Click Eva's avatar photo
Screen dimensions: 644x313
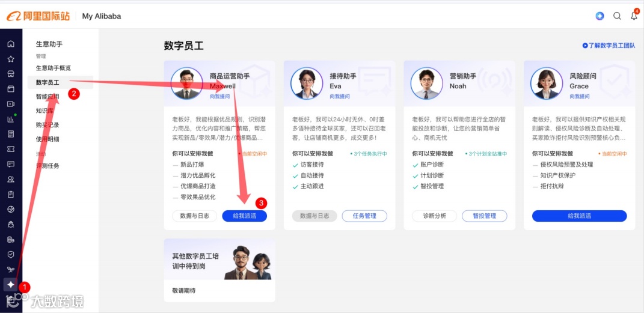307,84
